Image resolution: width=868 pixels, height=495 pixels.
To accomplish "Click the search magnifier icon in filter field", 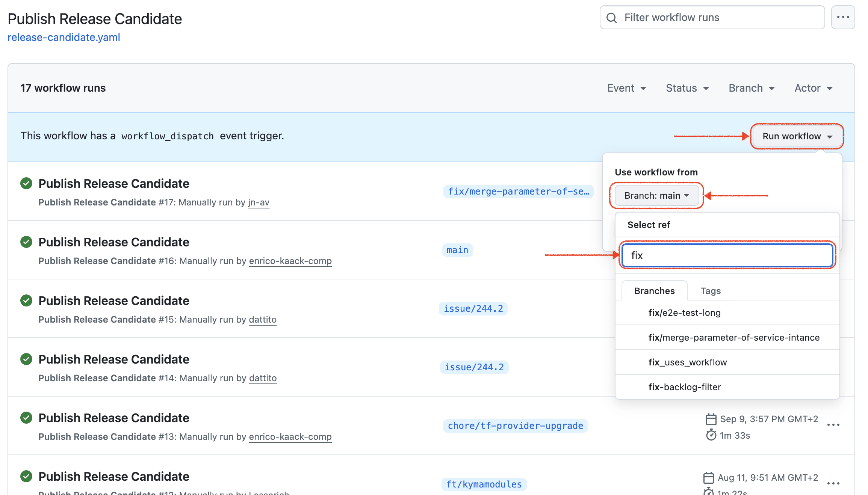I will (612, 17).
